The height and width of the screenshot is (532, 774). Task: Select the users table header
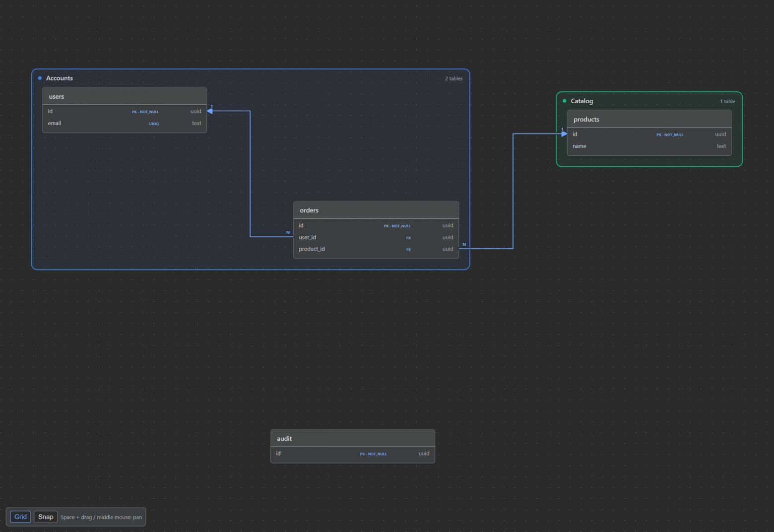coord(125,96)
